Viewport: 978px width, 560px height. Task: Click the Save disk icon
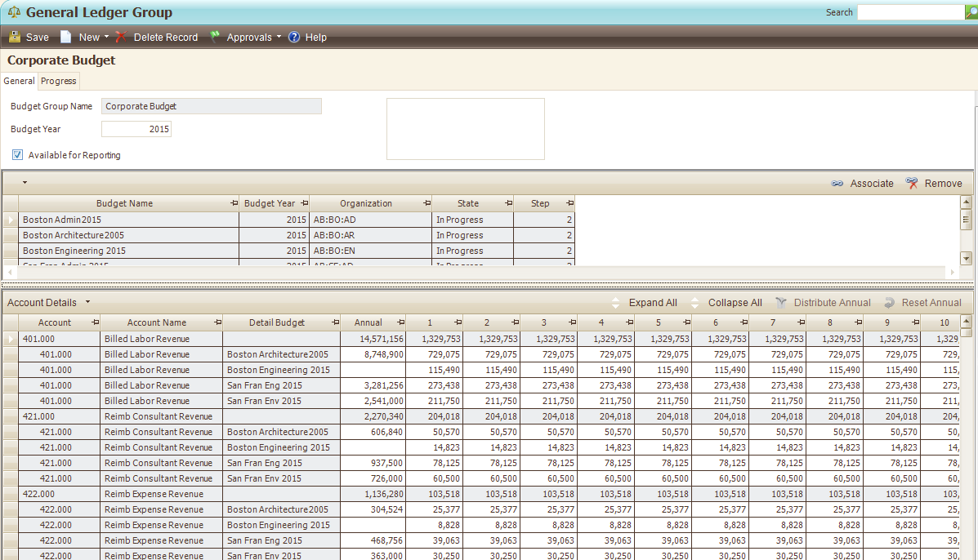tap(15, 37)
